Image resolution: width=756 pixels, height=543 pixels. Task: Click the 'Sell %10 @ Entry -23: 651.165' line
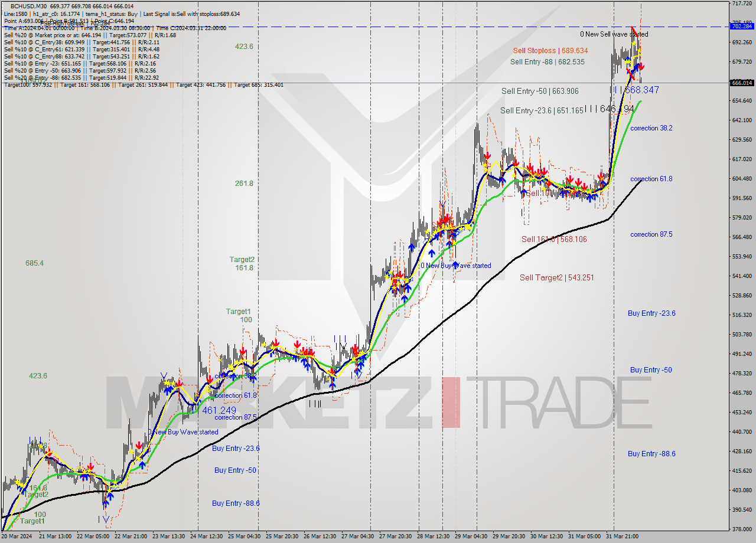pos(80,63)
